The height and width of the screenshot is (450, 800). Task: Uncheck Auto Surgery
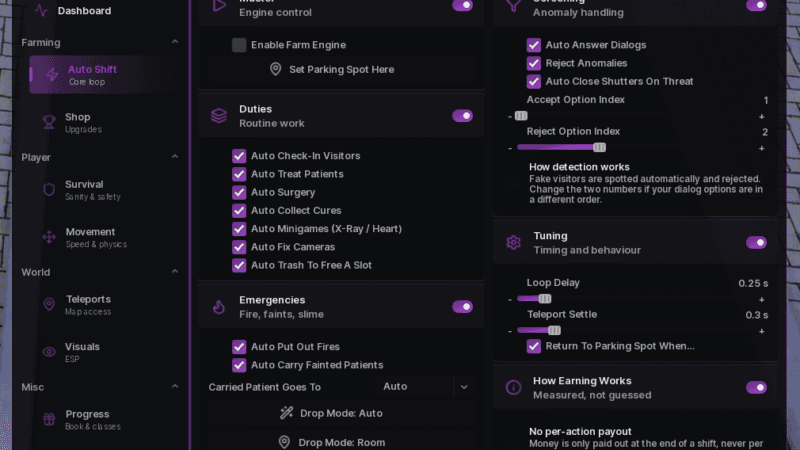[239, 192]
